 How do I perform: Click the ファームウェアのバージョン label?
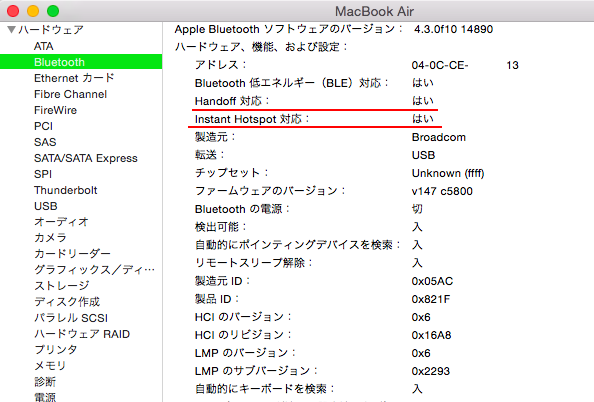coord(270,191)
